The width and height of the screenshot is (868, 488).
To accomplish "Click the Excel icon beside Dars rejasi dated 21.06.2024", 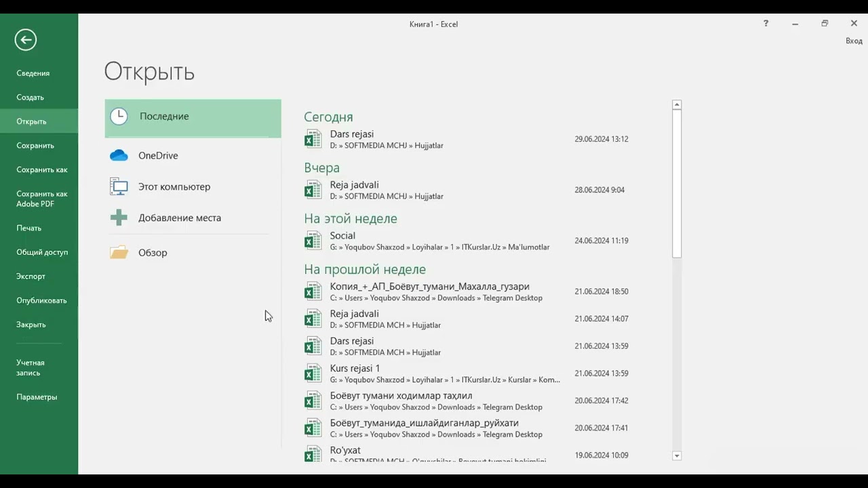I will click(313, 346).
